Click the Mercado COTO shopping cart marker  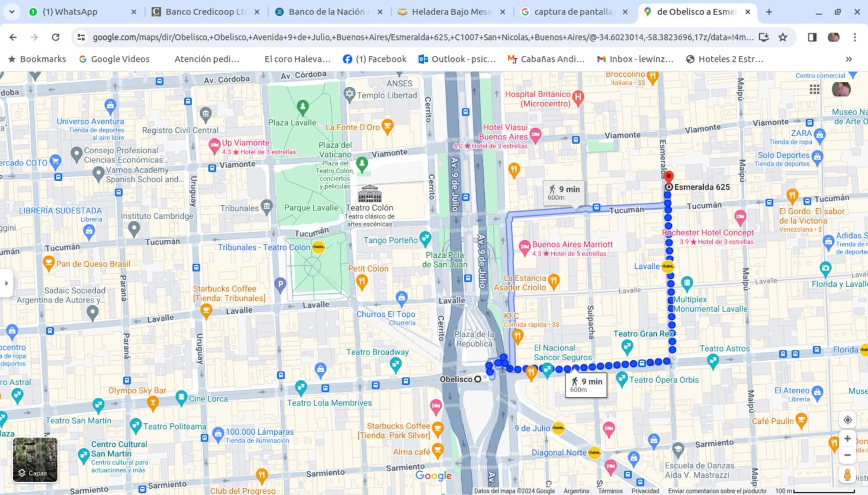tap(55, 162)
